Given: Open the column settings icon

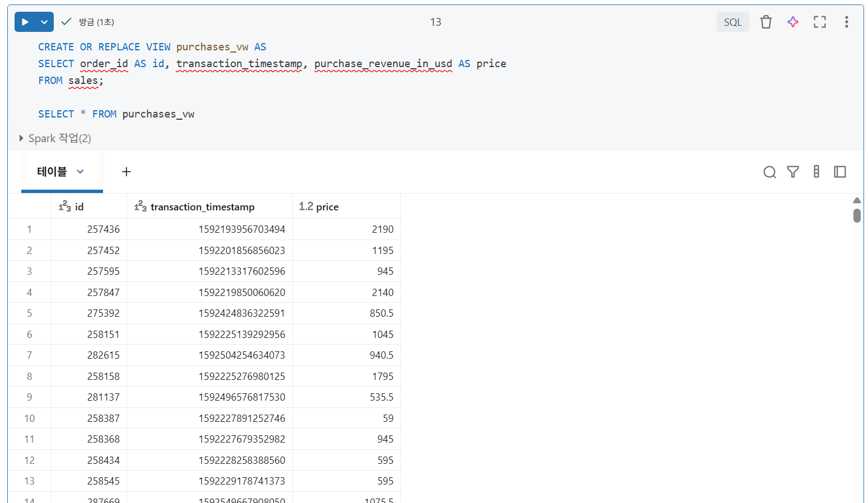Looking at the screenshot, I should (x=816, y=172).
